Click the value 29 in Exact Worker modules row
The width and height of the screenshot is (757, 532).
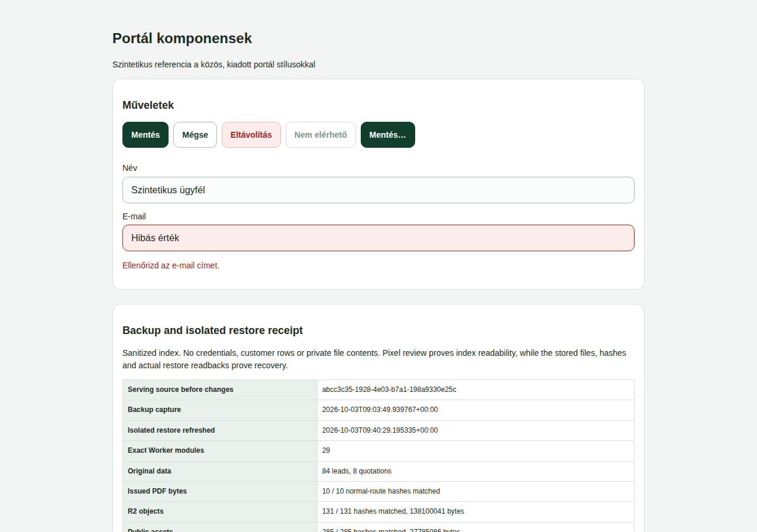[x=326, y=450]
